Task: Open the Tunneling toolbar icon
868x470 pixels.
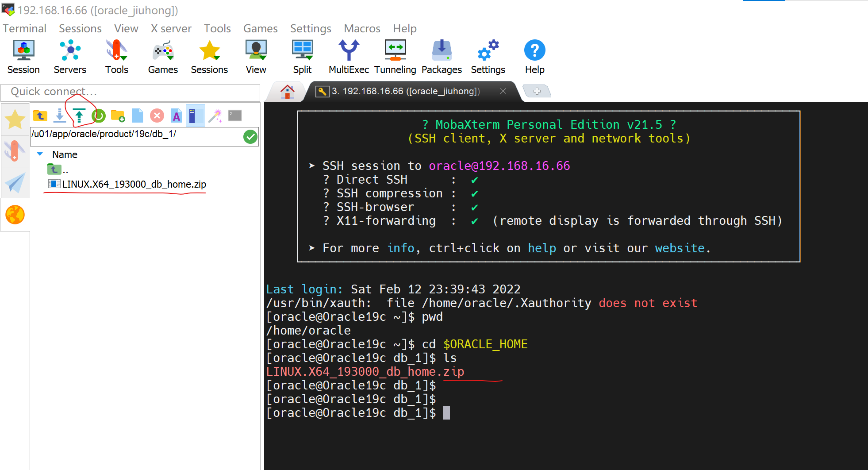Action: 395,57
